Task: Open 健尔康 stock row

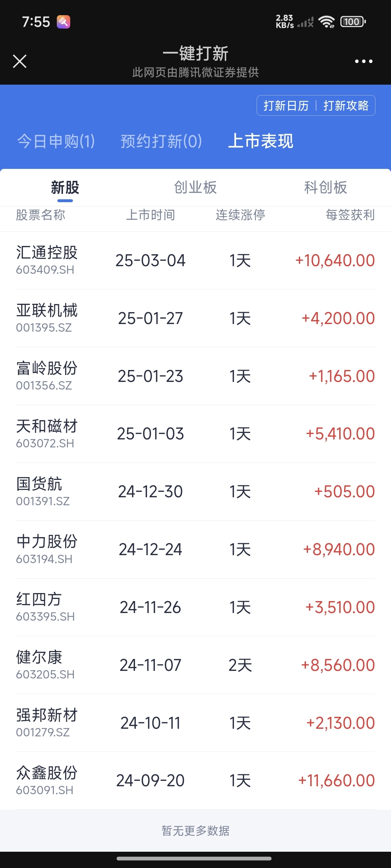Action: click(195, 665)
